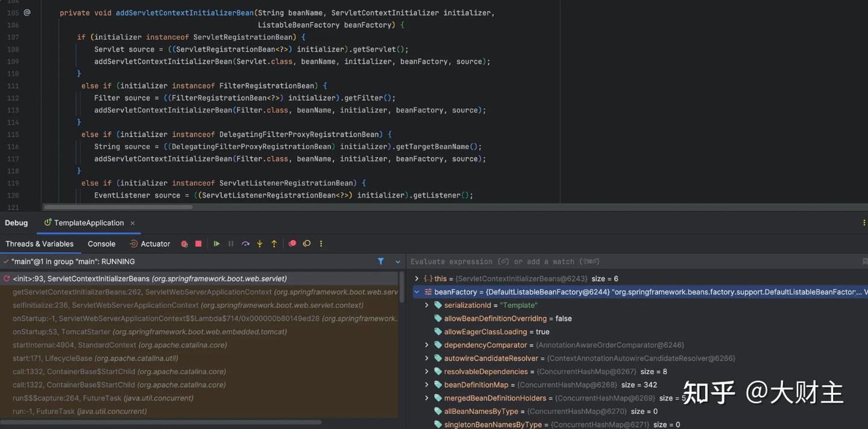
Task: Click the Step Into arrow
Action: click(x=260, y=244)
